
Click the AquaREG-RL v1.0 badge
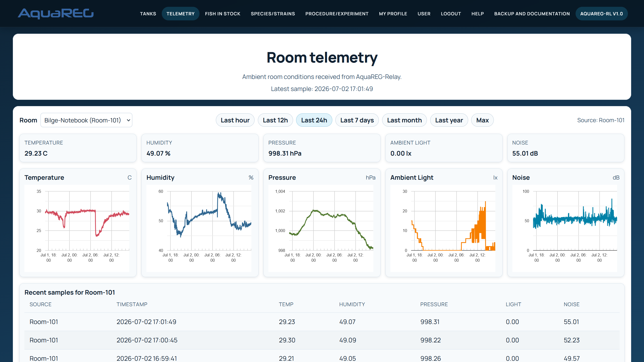(x=601, y=14)
